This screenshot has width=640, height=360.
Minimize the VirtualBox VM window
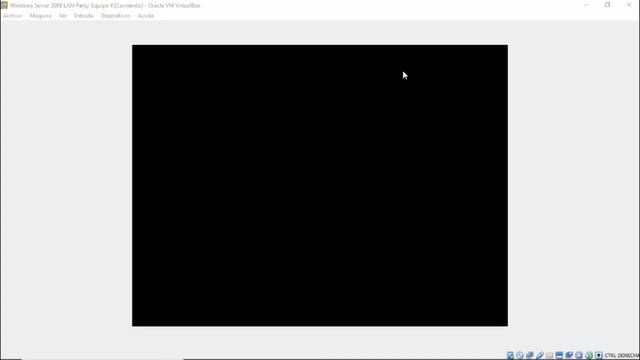click(x=587, y=5)
